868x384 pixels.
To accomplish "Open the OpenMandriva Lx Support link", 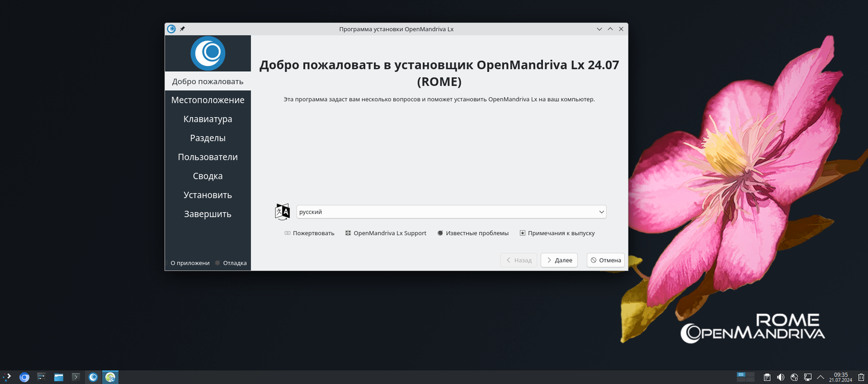I will click(386, 233).
